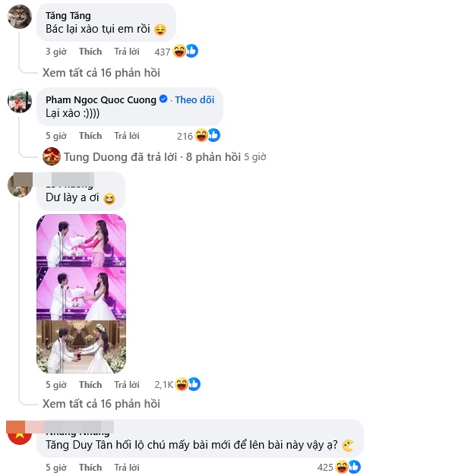Open Tăng Tăng's name link
The height and width of the screenshot is (476, 474).
(68, 15)
